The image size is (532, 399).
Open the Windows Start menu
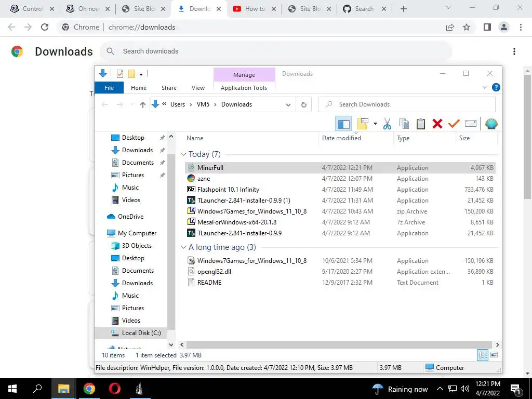(x=12, y=389)
